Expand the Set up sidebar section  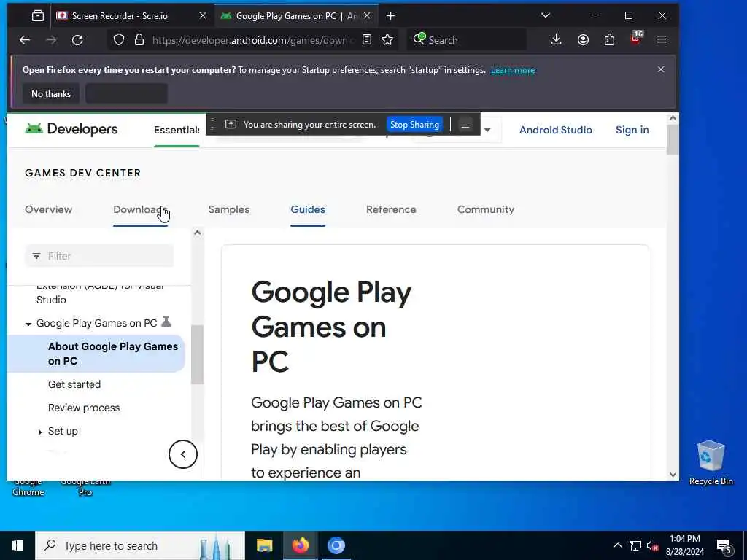coord(41,432)
